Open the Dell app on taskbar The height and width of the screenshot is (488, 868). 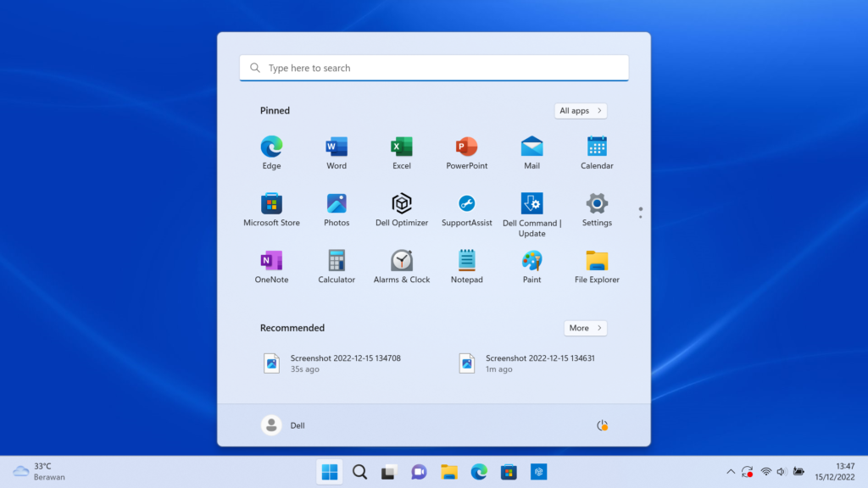pos(538,472)
